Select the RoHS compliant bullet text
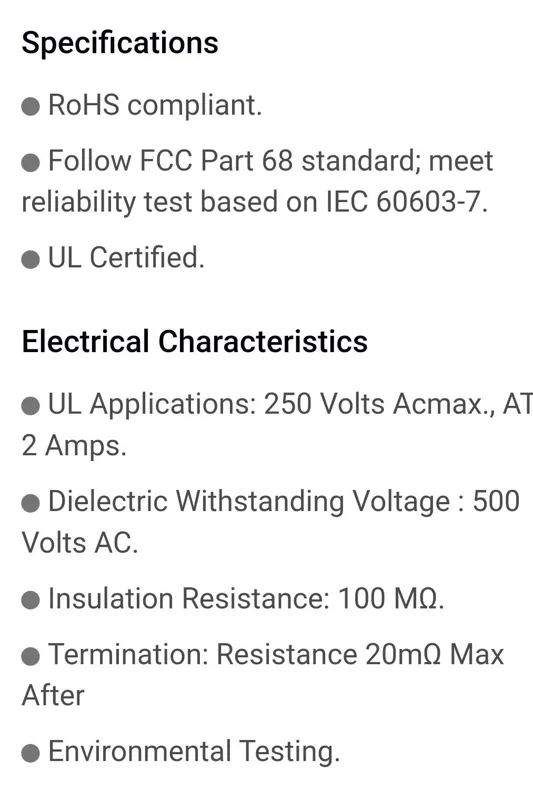 click(155, 106)
